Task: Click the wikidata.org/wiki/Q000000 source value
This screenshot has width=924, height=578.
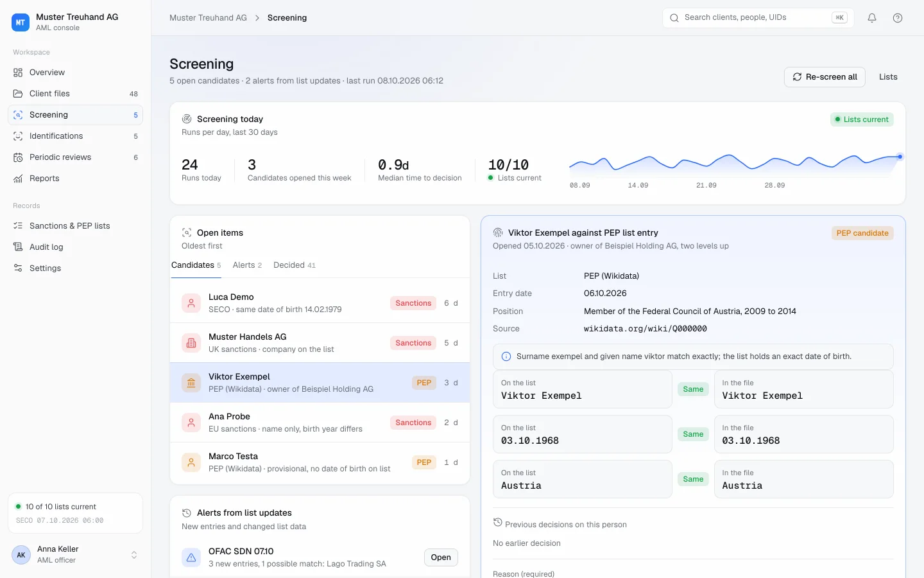Action: pyautogui.click(x=645, y=329)
